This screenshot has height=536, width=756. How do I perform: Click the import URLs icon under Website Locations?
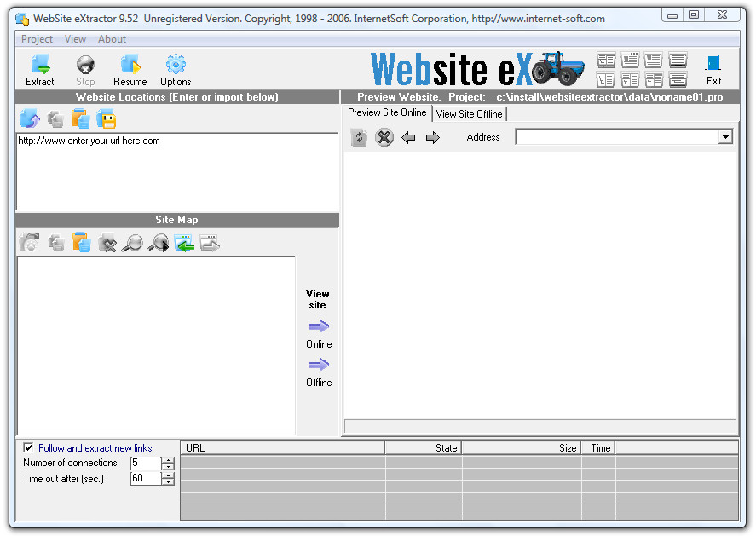(x=30, y=118)
